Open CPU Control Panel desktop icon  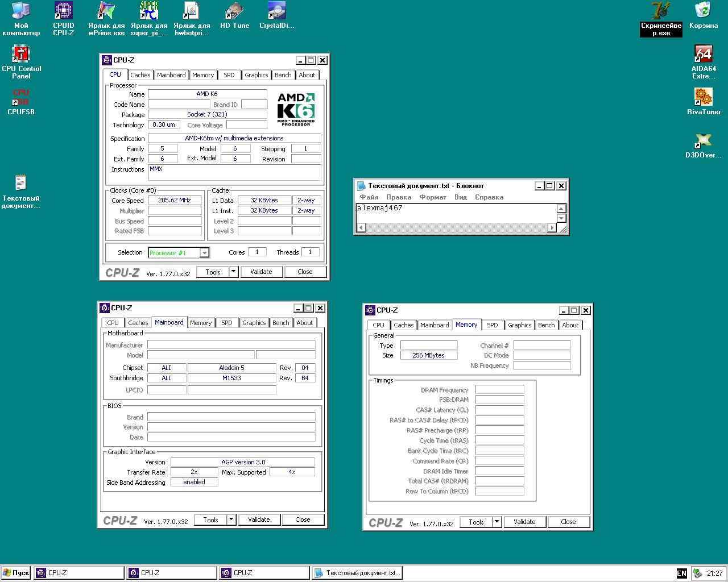(x=21, y=62)
